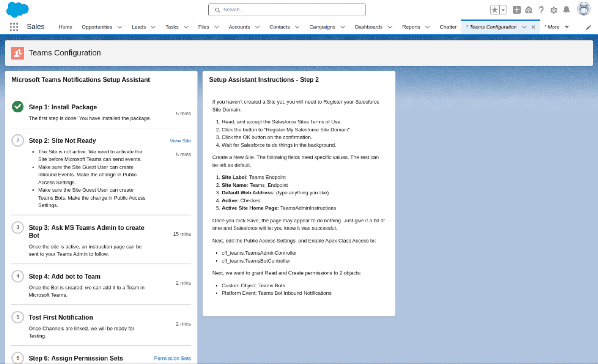Click the Global Actions plus icon
This screenshot has width=598, height=364.
coord(517,10)
